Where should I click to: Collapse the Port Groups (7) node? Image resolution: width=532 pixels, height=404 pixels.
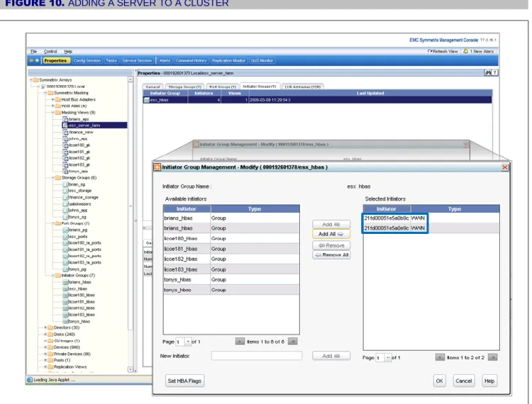(53, 223)
